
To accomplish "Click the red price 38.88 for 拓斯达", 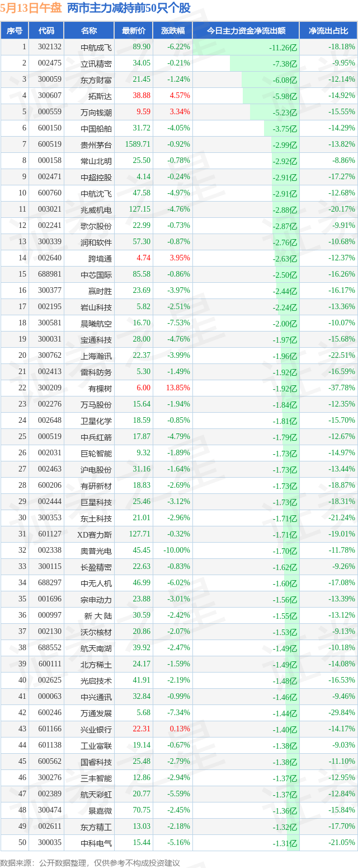I will (x=142, y=96).
